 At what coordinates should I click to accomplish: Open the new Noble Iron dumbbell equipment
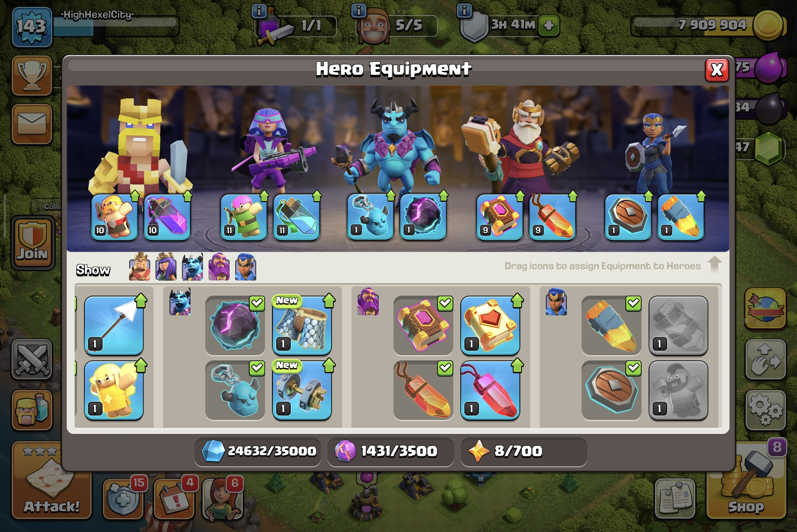click(x=302, y=390)
